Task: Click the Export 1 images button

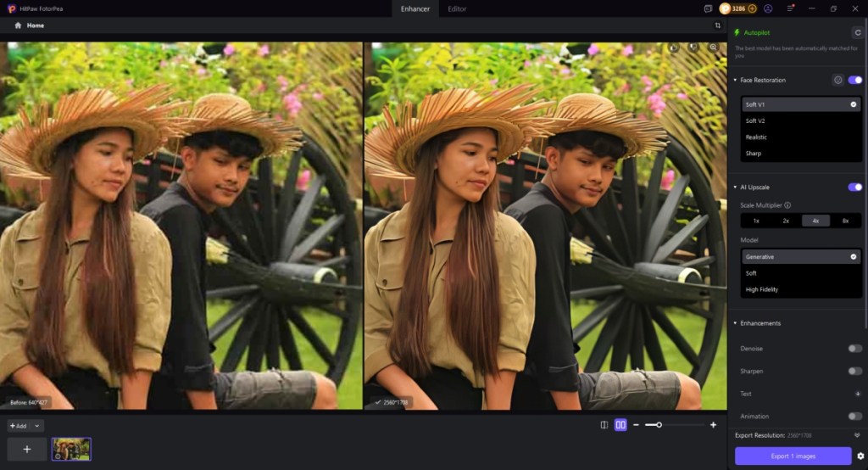Action: click(793, 456)
